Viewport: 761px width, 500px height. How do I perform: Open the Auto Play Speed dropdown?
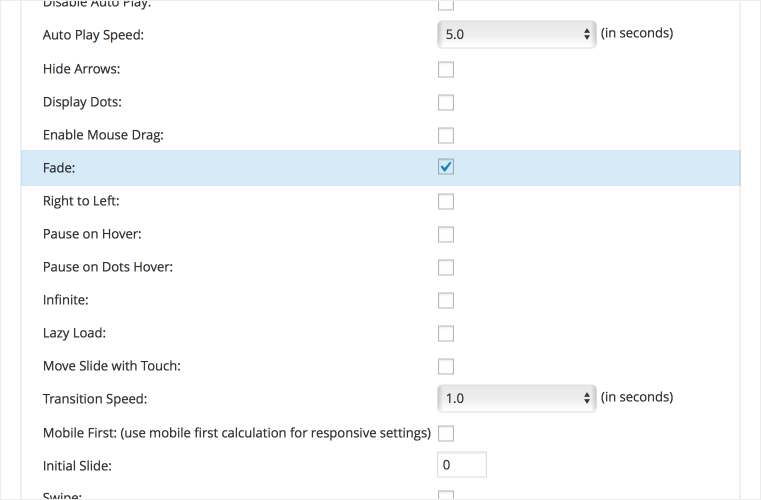(x=516, y=34)
